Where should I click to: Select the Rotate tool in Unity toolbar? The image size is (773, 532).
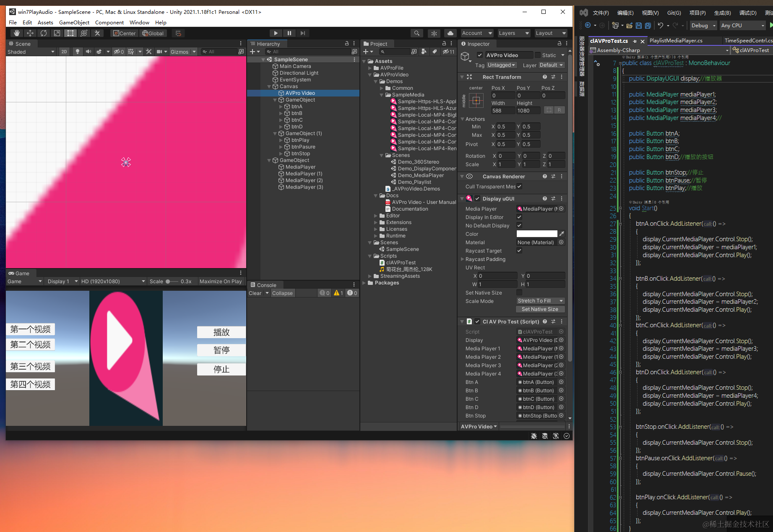43,33
